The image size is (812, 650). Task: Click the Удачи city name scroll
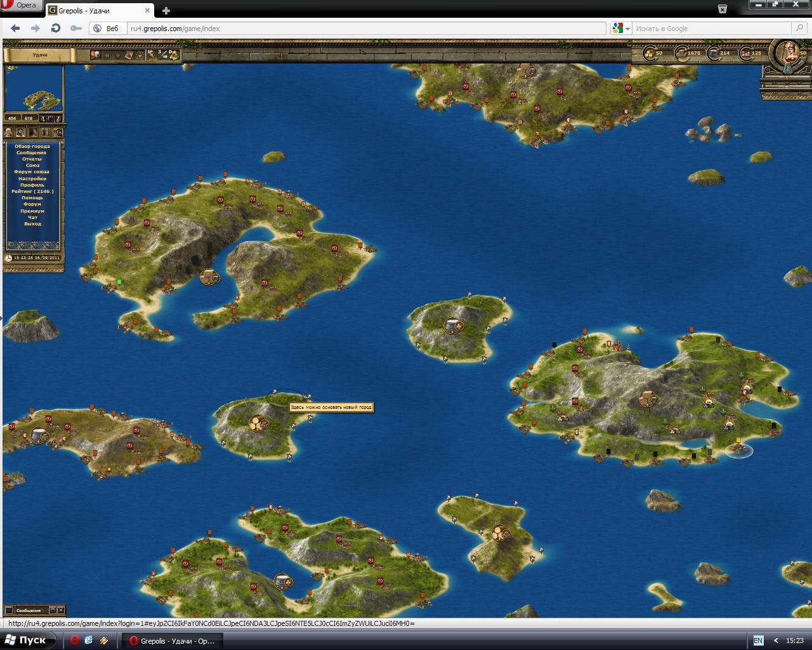tap(39, 55)
